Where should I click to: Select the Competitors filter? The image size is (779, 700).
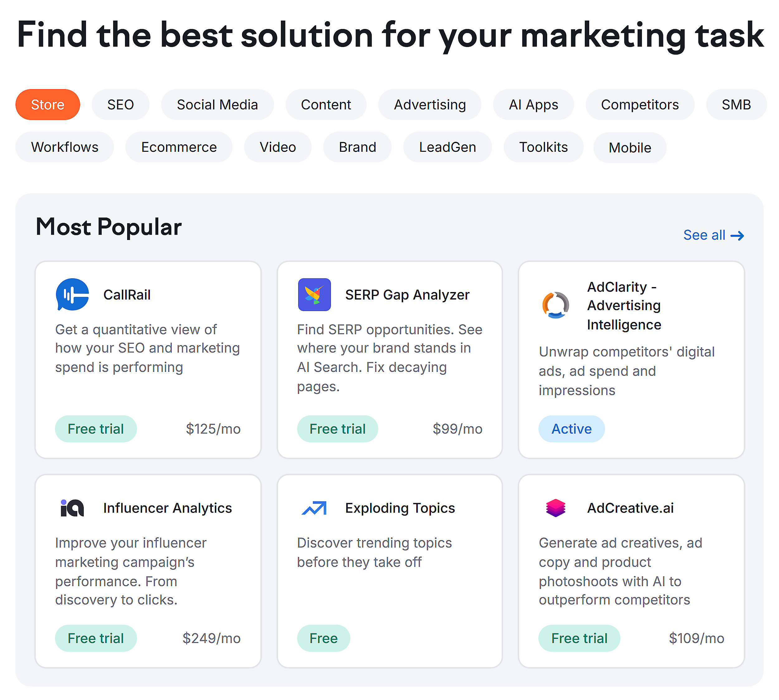640,104
